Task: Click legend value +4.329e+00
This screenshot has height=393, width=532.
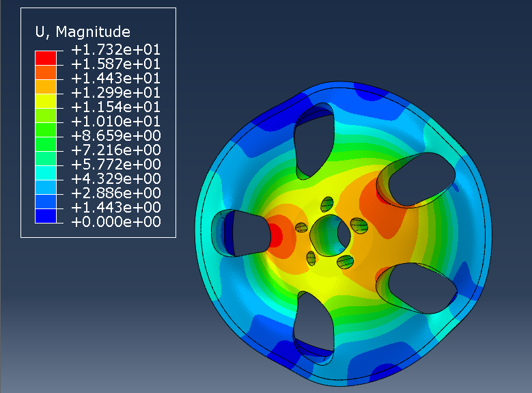Action: click(115, 178)
